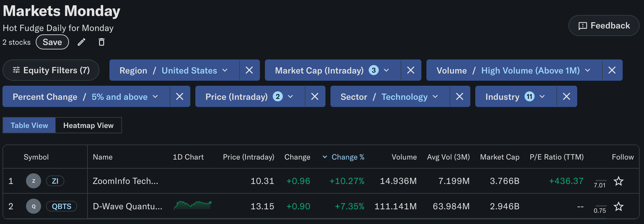Switch to Heatmap View tab

[89, 125]
